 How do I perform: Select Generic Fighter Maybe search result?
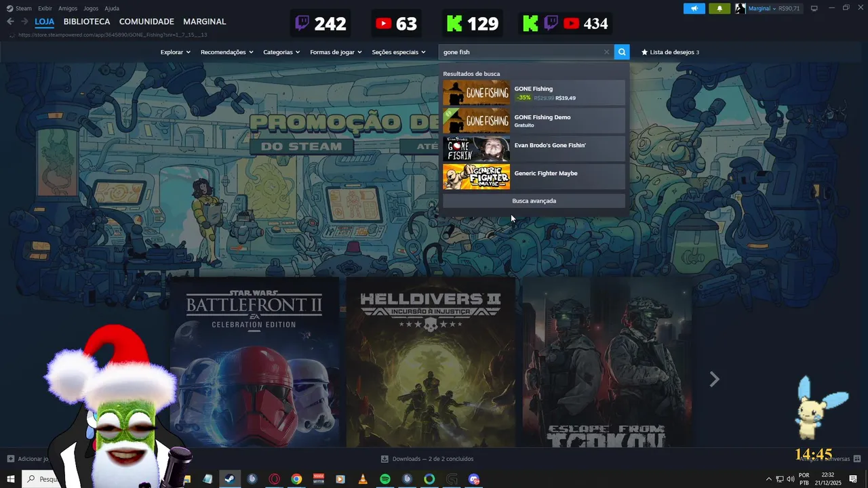[534, 176]
